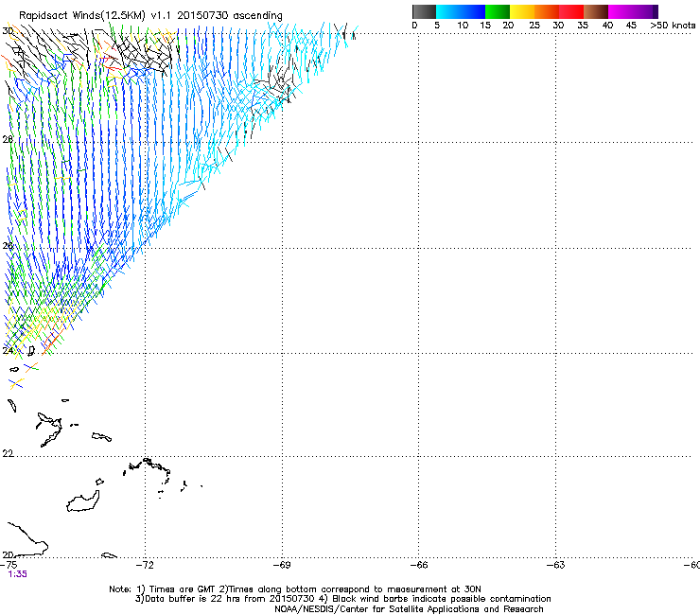The height and width of the screenshot is (615, 700).
Task: Click the brown 35-40 knots legend band
Action: point(596,11)
